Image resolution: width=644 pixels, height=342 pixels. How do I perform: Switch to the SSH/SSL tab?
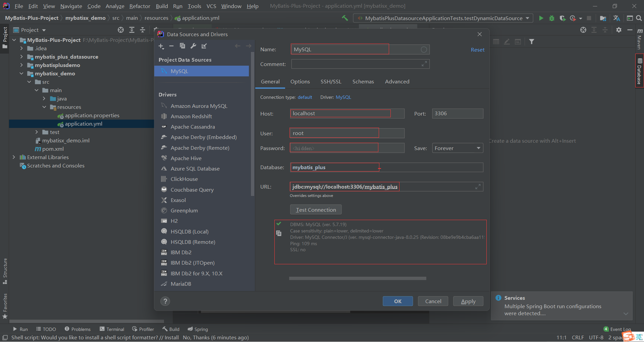pos(331,81)
